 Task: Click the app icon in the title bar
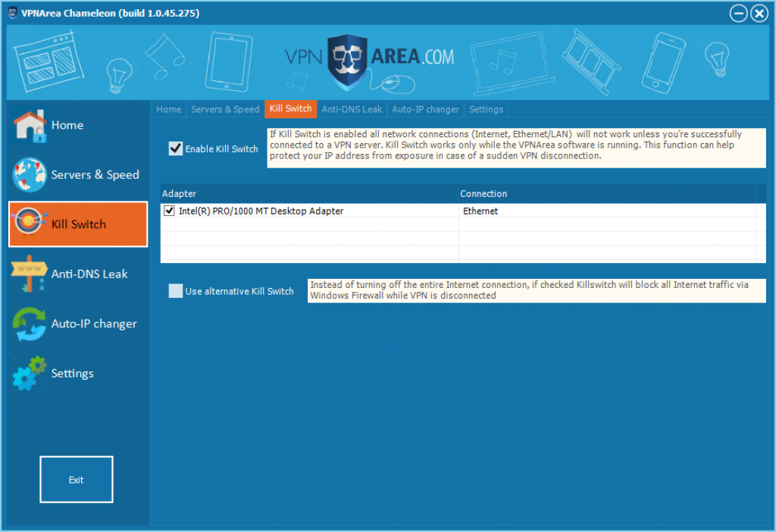[x=11, y=13]
